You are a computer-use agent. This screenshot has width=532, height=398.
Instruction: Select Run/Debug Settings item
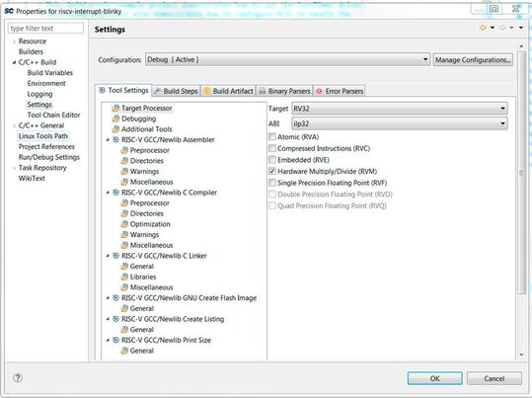pos(49,157)
